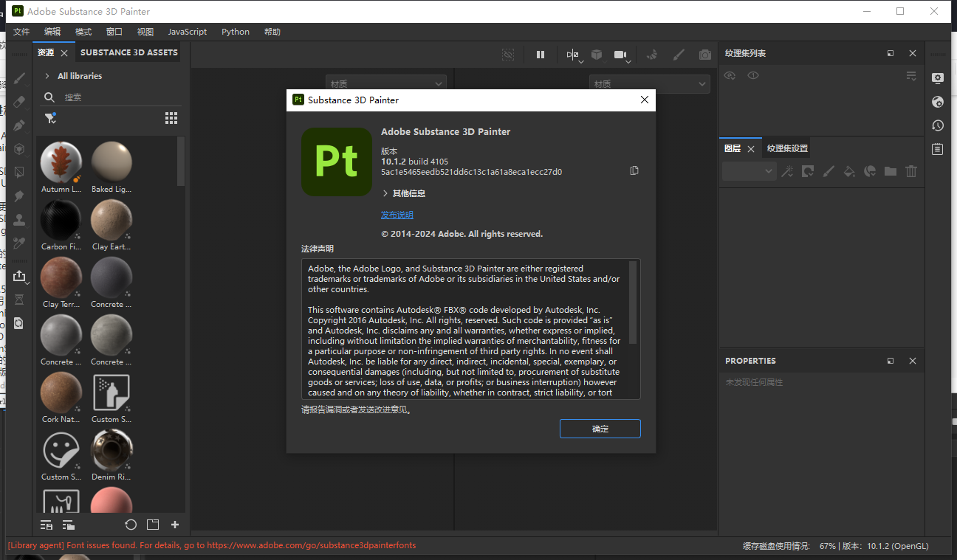Click the hourglass baking icon in left toolbar
This screenshot has height=560, width=957.
click(x=20, y=300)
